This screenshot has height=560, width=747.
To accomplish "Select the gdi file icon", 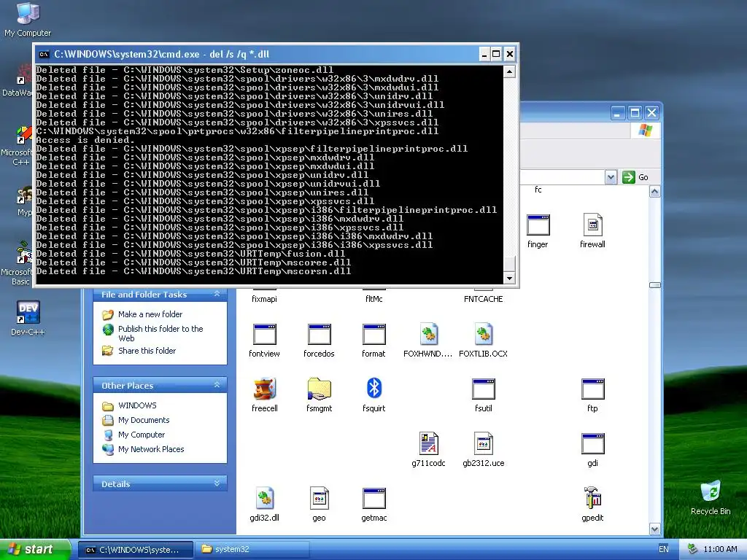I will (593, 444).
